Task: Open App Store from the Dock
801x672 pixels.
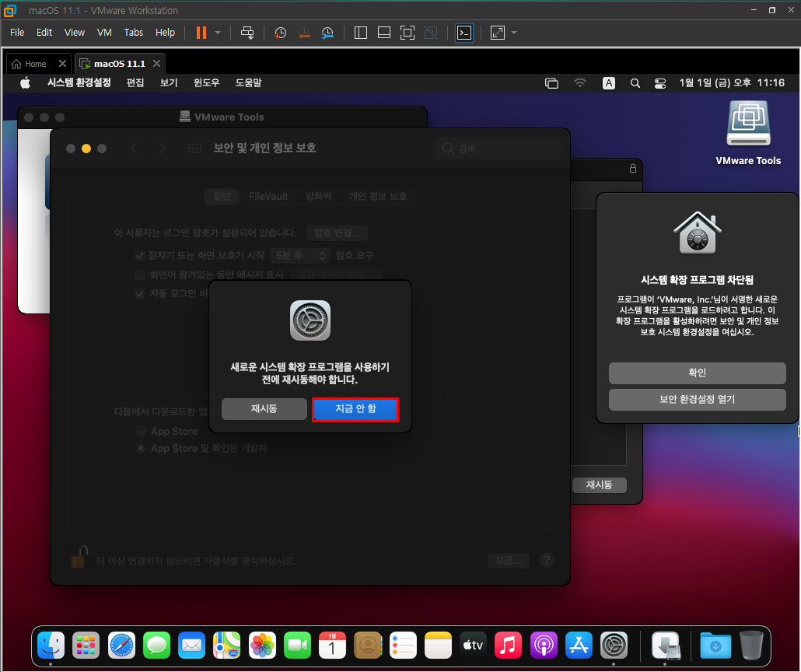Action: [579, 646]
